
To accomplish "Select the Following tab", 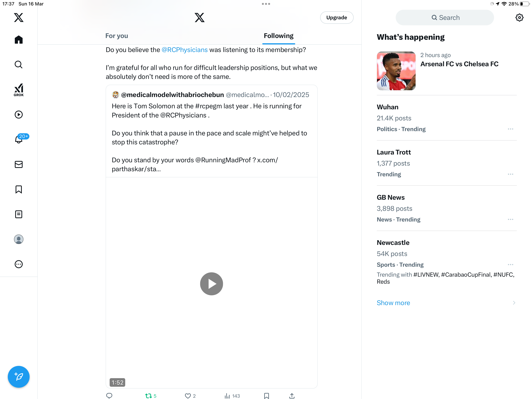I will (x=278, y=36).
